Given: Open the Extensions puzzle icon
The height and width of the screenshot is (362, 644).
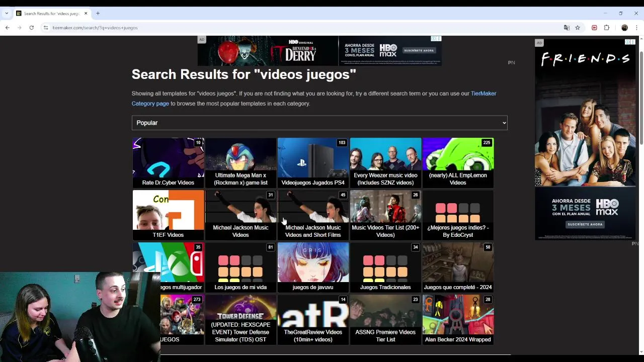Looking at the screenshot, I should tap(607, 28).
